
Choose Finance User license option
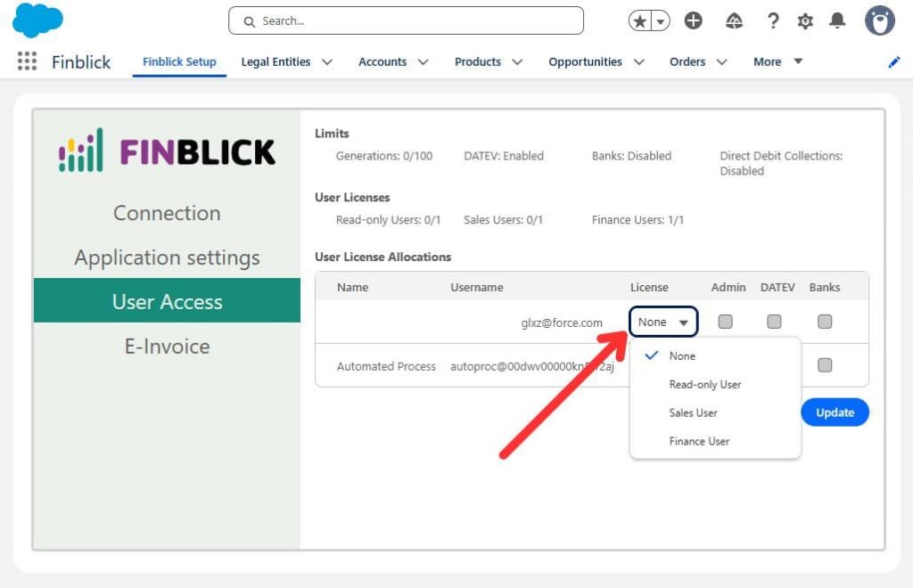point(715,441)
